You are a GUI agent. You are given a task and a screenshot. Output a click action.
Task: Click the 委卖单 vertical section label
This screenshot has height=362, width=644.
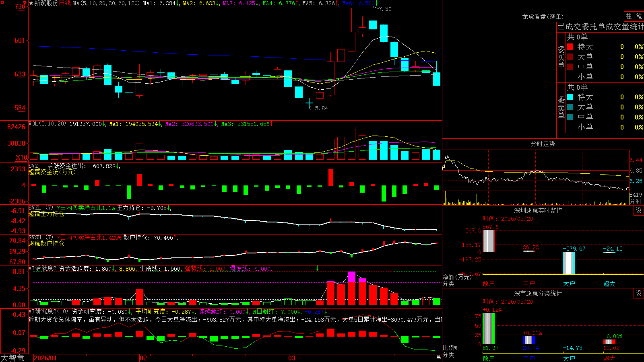coord(561,107)
